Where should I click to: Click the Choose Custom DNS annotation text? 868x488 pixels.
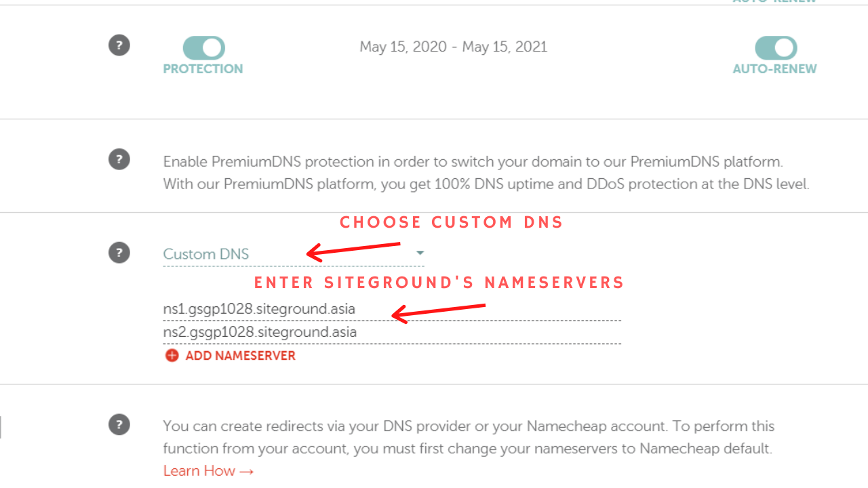[x=452, y=222]
